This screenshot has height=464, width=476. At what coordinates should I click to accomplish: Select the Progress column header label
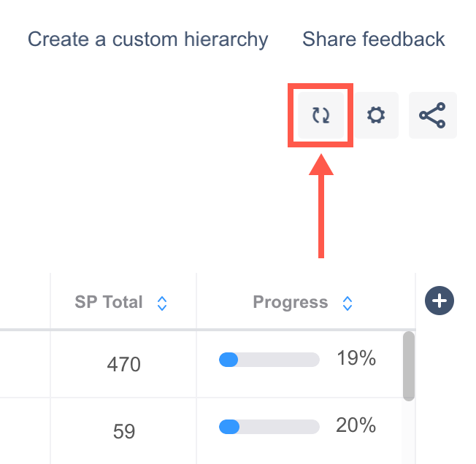point(290,302)
